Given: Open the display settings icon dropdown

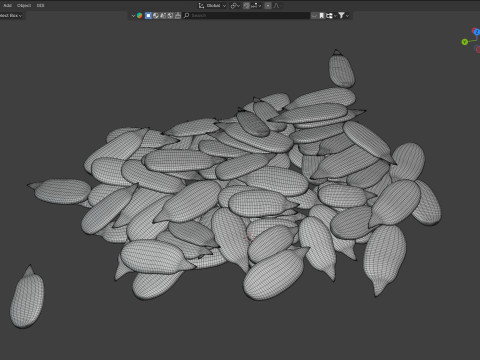Looking at the screenshot, I should click(x=330, y=16).
